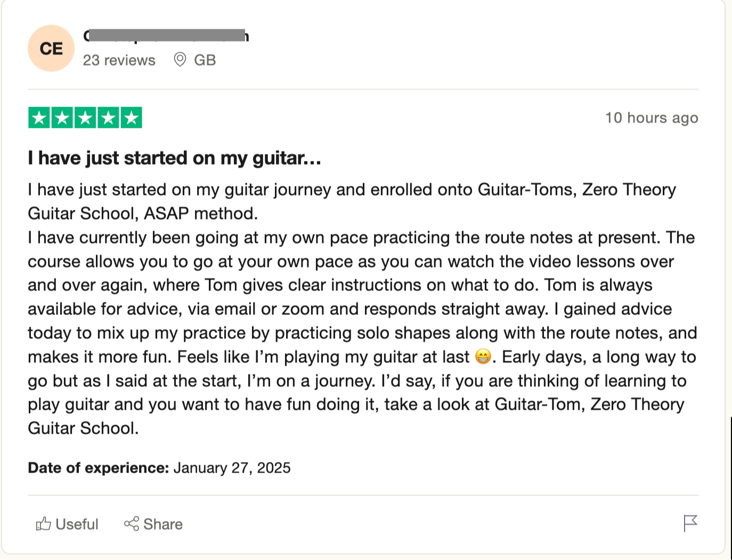
Task: Open the redacted reviewer name link
Action: (166, 36)
